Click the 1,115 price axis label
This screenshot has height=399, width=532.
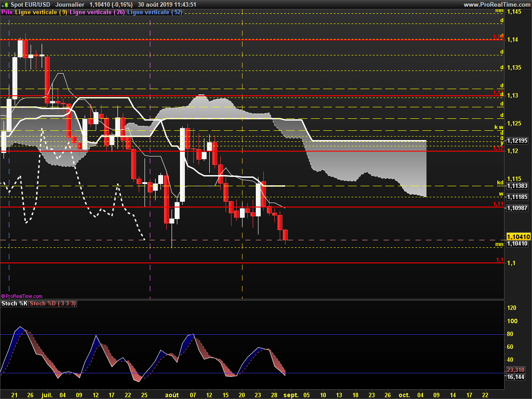coord(514,179)
